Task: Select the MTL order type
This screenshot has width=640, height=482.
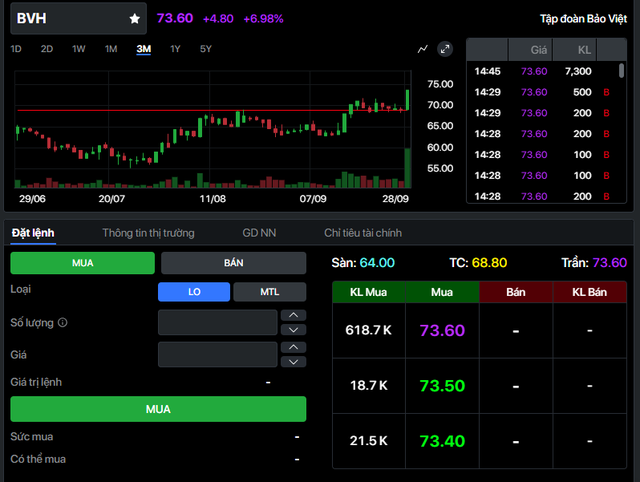Action: coord(269,292)
